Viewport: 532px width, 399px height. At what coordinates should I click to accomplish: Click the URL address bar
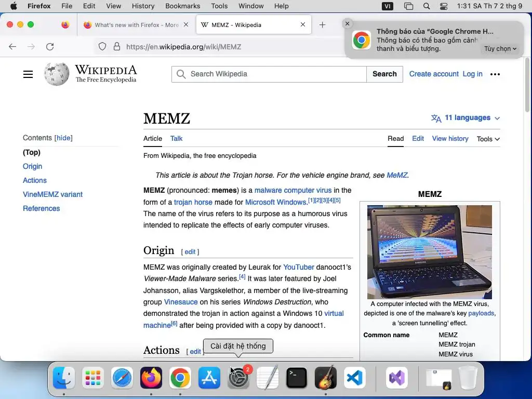pos(217,47)
